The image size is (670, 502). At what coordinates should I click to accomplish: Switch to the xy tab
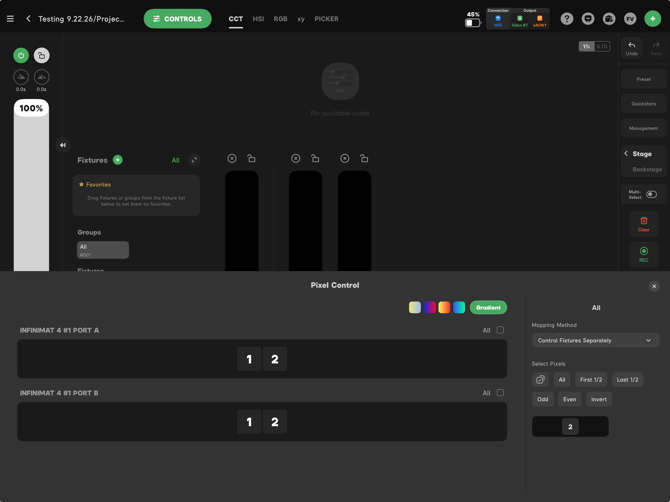[301, 19]
